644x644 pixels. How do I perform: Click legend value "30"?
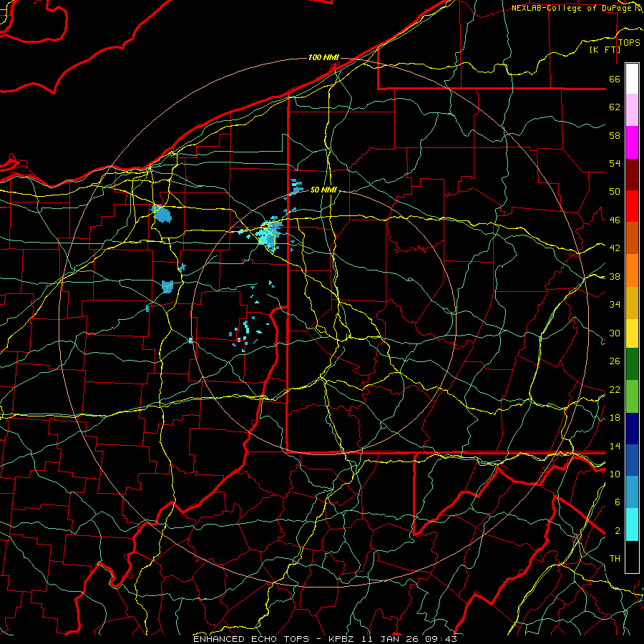[x=615, y=333]
